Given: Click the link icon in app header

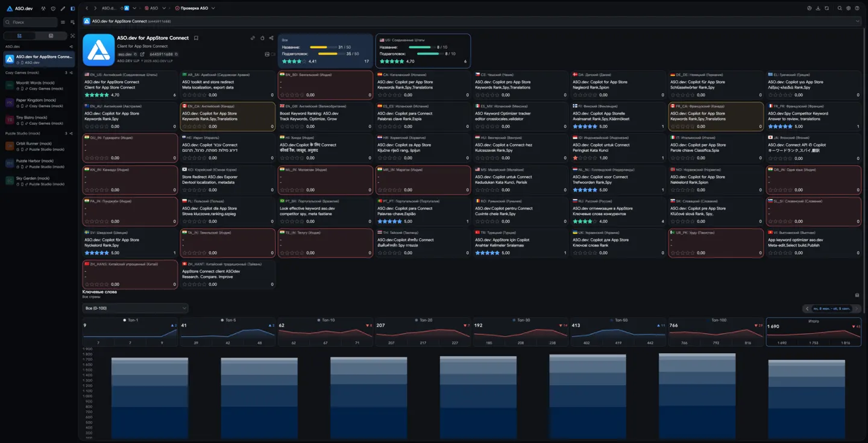Looking at the screenshot, I should 253,38.
